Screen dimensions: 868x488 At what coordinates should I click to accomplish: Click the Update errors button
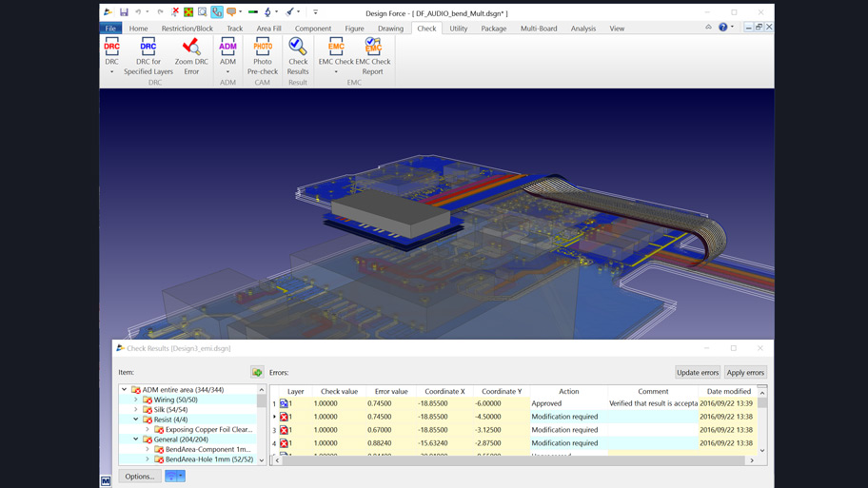[x=698, y=373]
